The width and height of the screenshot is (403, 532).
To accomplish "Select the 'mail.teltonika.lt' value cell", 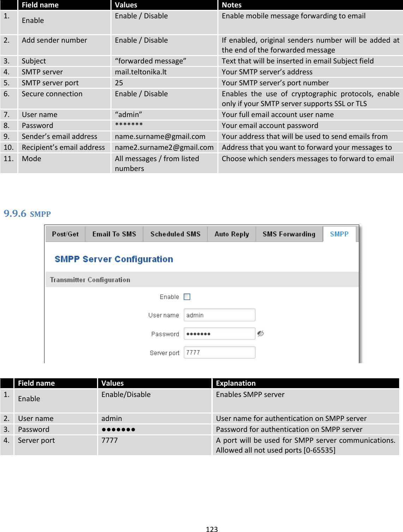I will pos(164,72).
